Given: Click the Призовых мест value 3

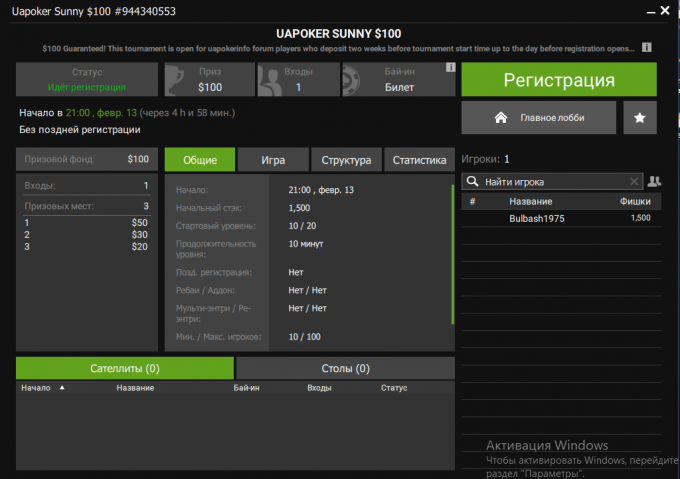Looking at the screenshot, I should click(x=146, y=206).
